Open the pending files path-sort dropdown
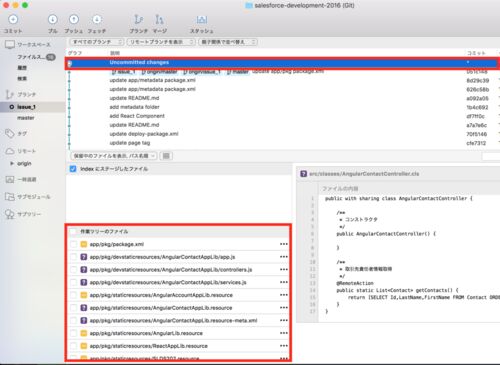 pos(113,156)
